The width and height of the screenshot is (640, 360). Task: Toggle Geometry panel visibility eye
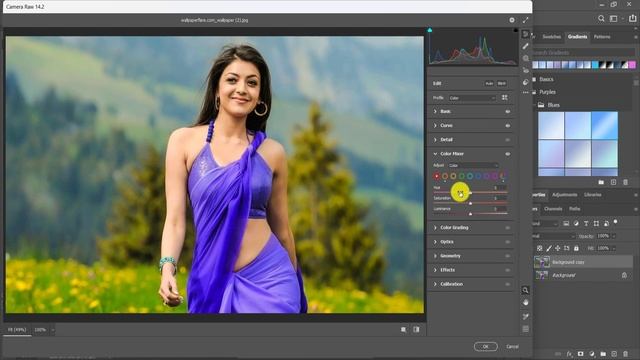click(508, 256)
